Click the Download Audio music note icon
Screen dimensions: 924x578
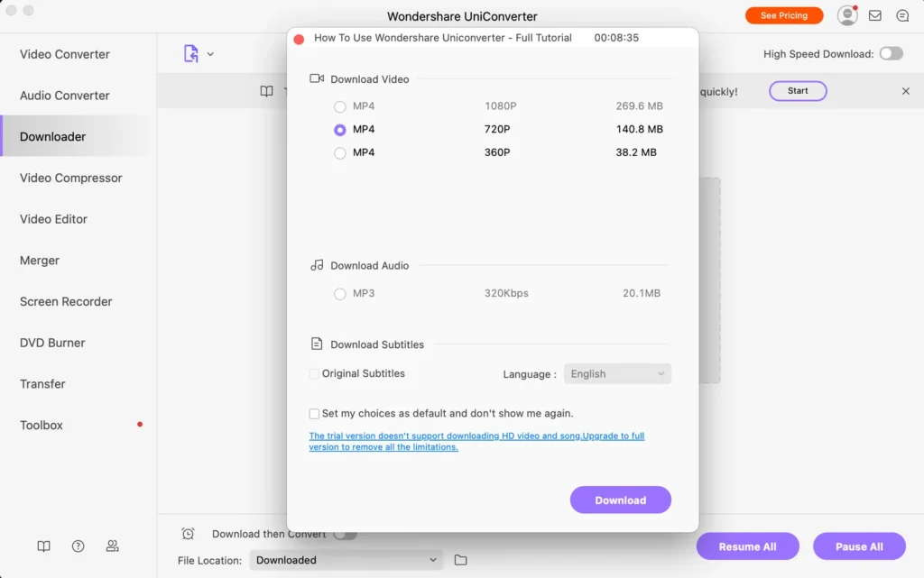point(317,265)
